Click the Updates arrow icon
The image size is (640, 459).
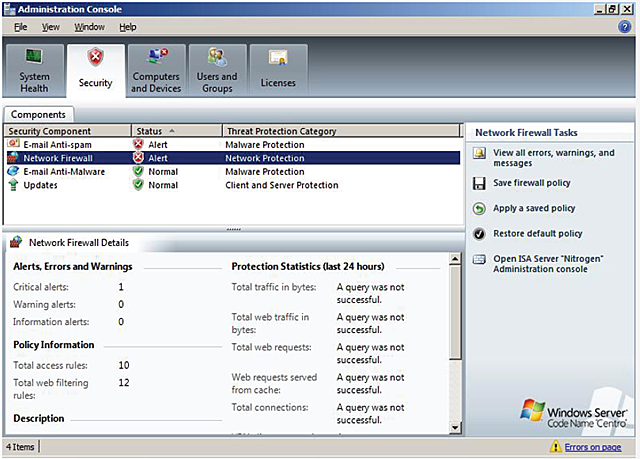click(13, 185)
